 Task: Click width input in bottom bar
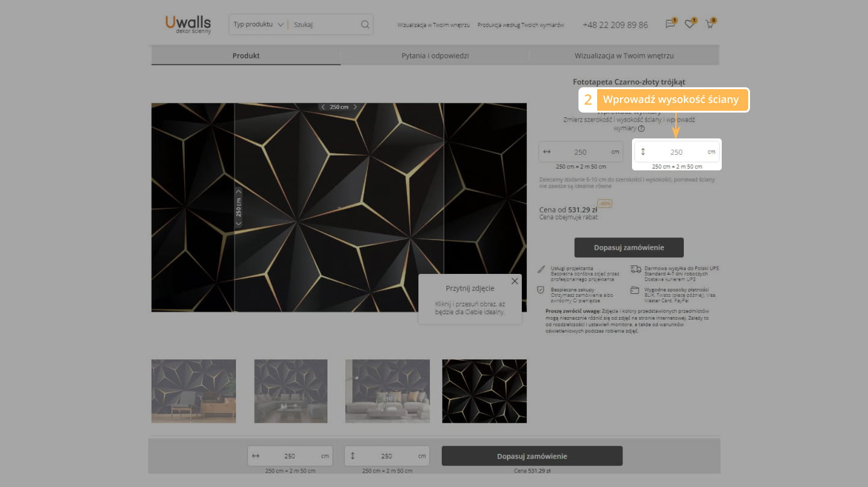pyautogui.click(x=290, y=456)
